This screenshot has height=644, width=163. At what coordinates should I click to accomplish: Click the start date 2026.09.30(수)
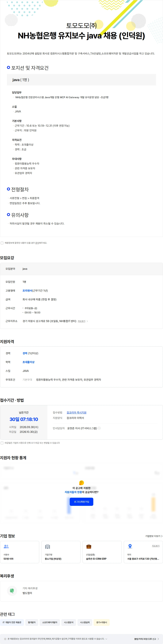29,427
